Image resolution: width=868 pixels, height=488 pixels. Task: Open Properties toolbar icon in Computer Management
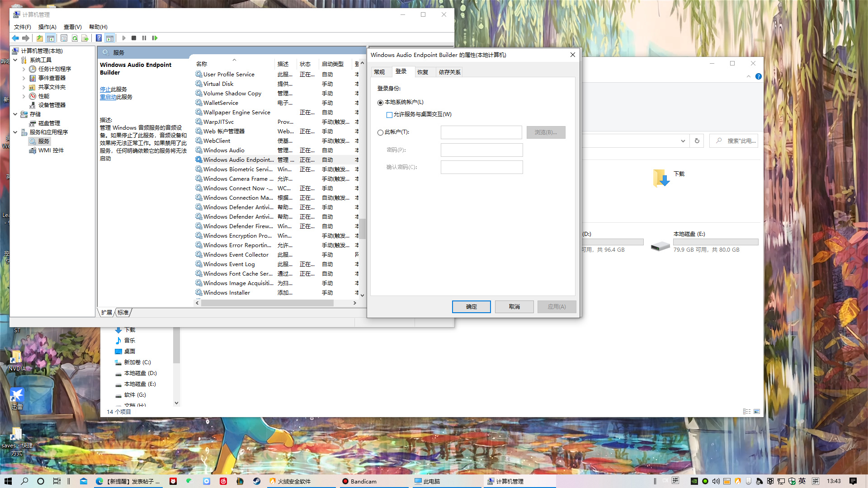64,38
